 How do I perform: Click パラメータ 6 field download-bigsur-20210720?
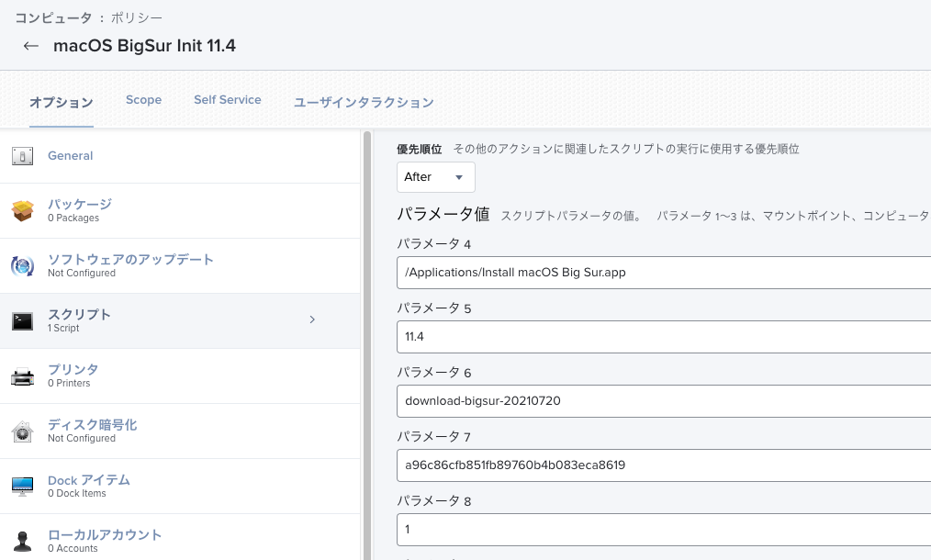(x=664, y=401)
